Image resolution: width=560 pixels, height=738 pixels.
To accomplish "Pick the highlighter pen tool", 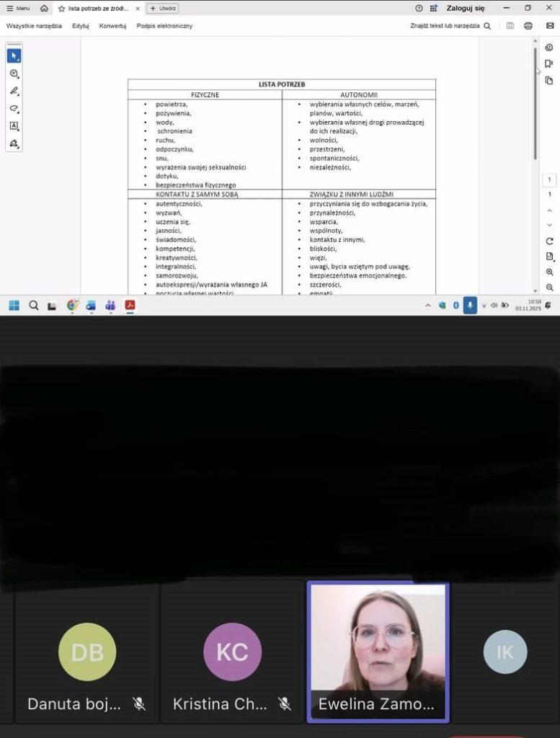I will coord(14,92).
